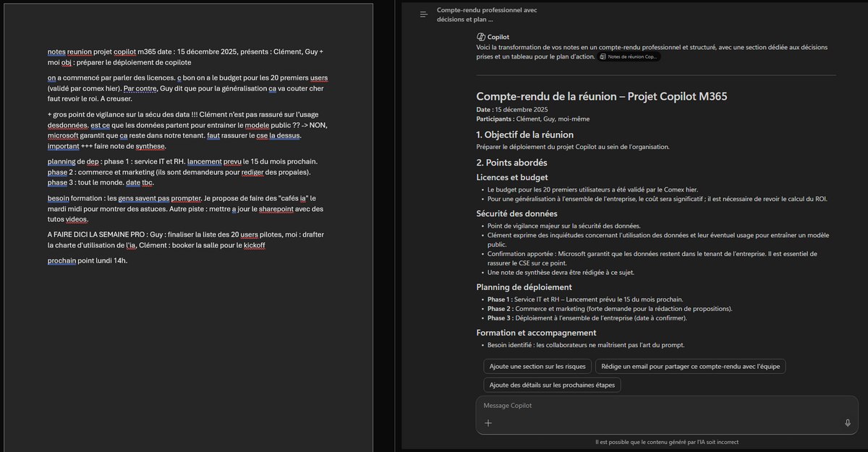Viewport: 868px width, 452px height.
Task: Click the conversation title 'Compte-rendu professionnel avec décisions et plan'
Action: (487, 14)
